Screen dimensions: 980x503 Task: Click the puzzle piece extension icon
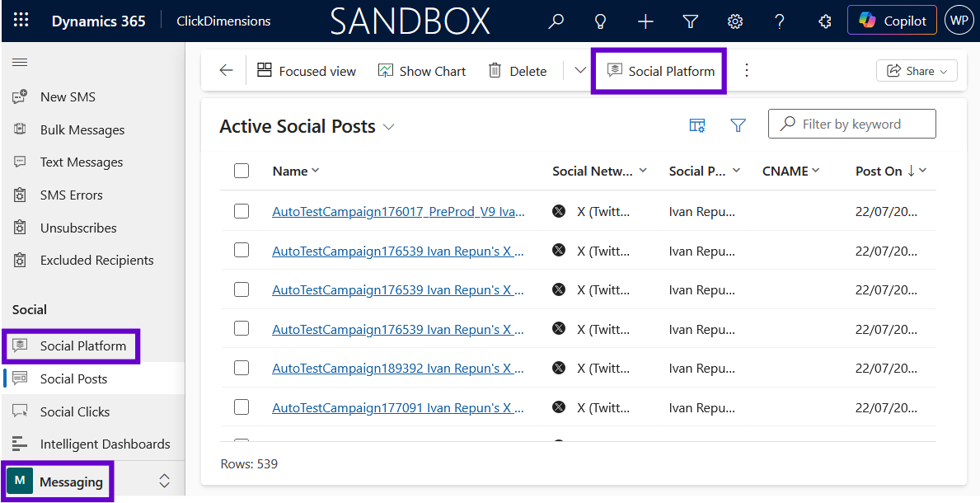point(824,21)
